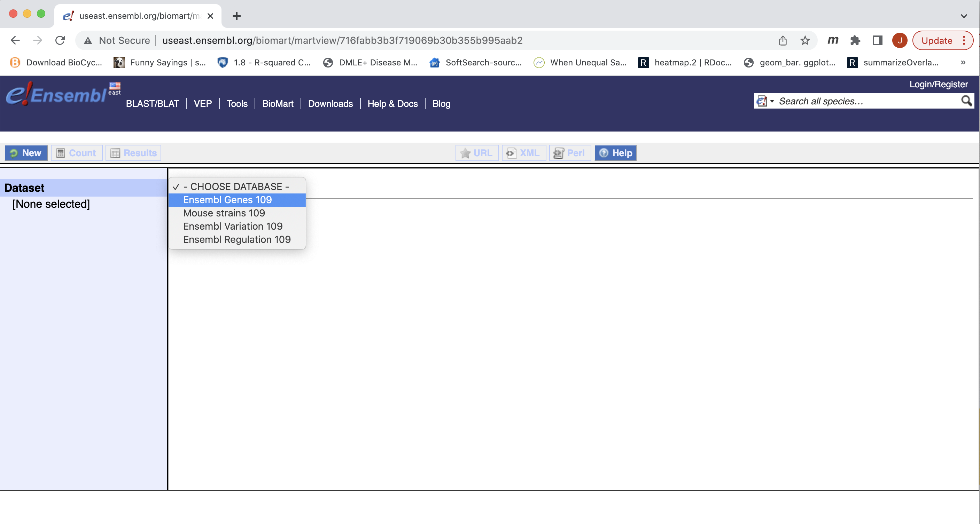The width and height of the screenshot is (980, 524).
Task: Click the Not Secure warning icon
Action: click(88, 41)
